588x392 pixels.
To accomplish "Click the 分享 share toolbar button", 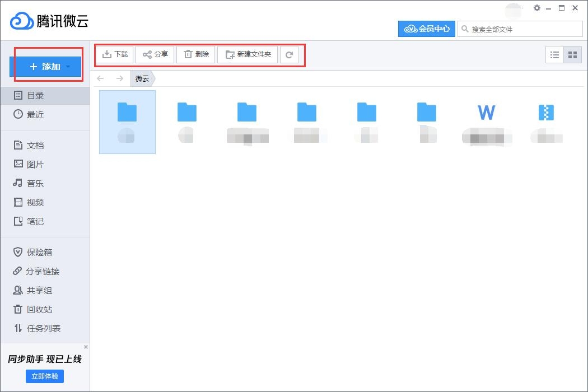I will pyautogui.click(x=155, y=54).
